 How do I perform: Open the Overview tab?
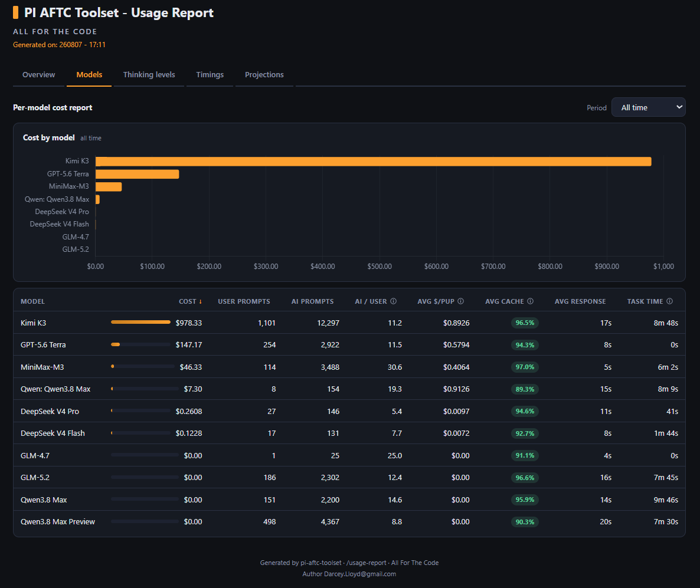coord(39,74)
